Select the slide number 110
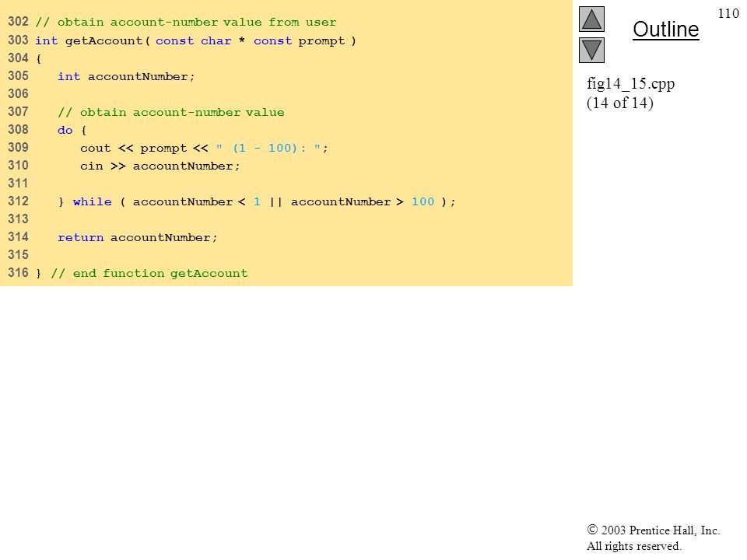Image resolution: width=747 pixels, height=560 pixels. (x=728, y=13)
